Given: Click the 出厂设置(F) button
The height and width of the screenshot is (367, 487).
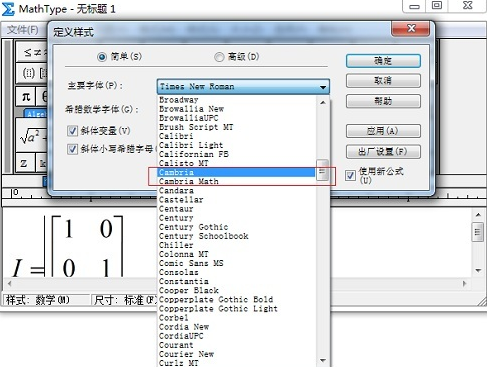Looking at the screenshot, I should coord(383,152).
